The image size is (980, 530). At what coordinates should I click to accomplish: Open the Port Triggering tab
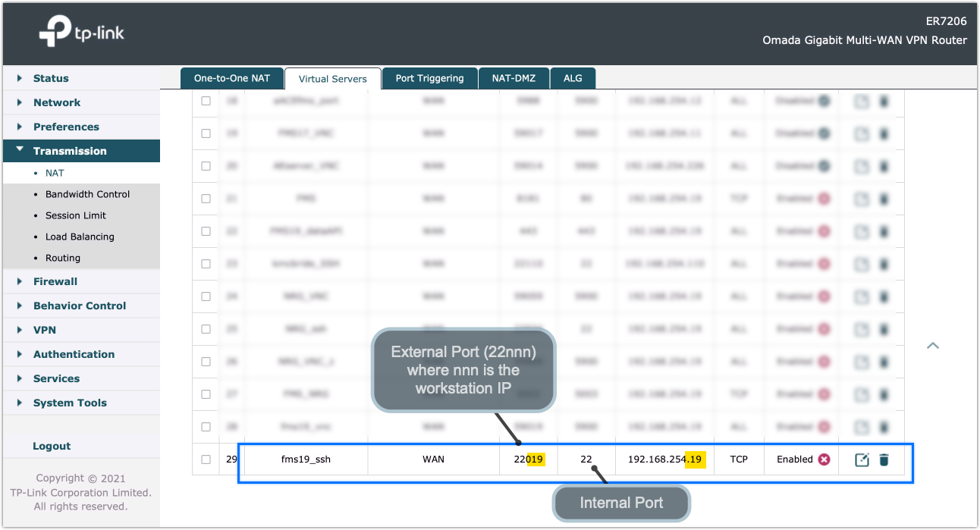(x=429, y=78)
